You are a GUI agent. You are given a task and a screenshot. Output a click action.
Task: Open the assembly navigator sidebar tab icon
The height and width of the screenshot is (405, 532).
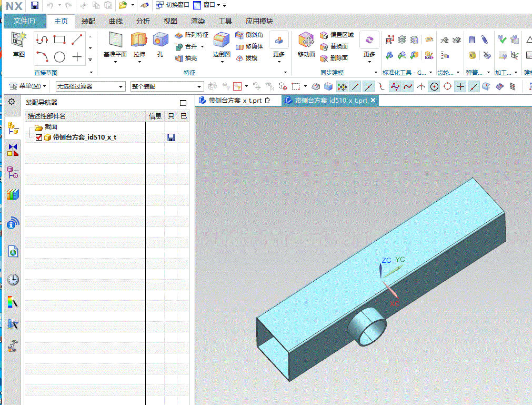(x=13, y=129)
